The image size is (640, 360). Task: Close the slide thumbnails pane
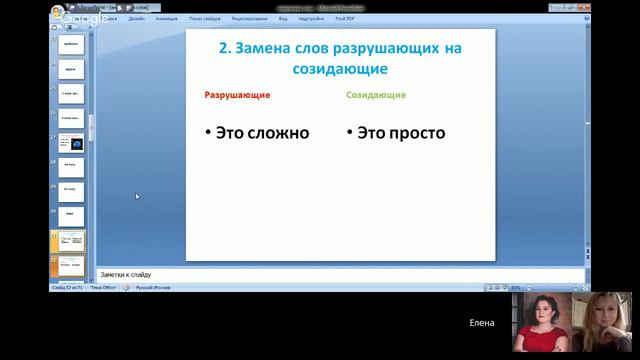click(x=90, y=27)
